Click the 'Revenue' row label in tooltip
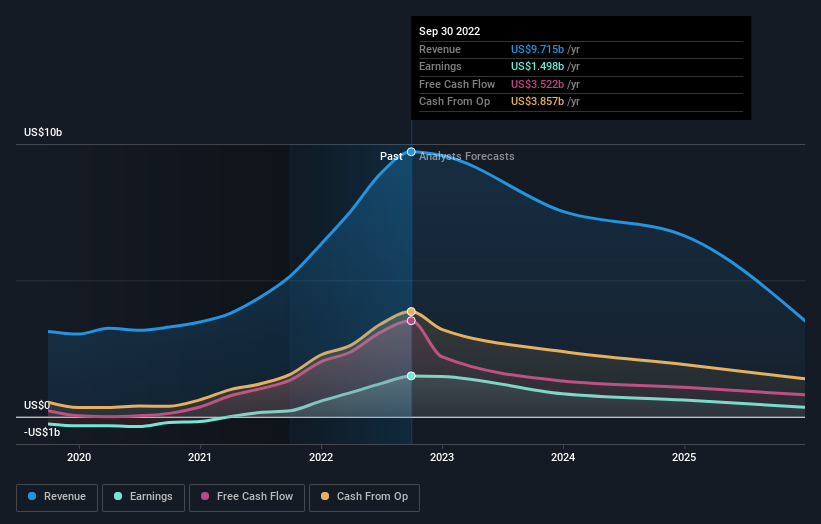 [x=440, y=49]
